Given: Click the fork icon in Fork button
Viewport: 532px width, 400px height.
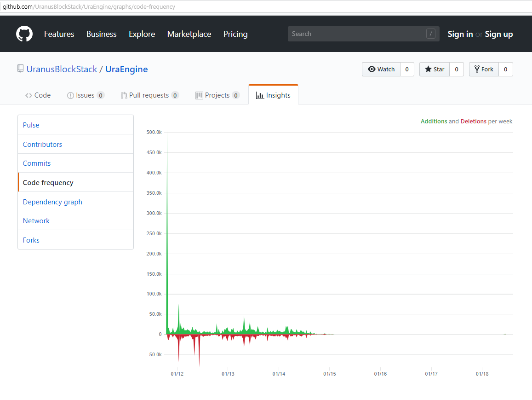Looking at the screenshot, I should (x=477, y=69).
